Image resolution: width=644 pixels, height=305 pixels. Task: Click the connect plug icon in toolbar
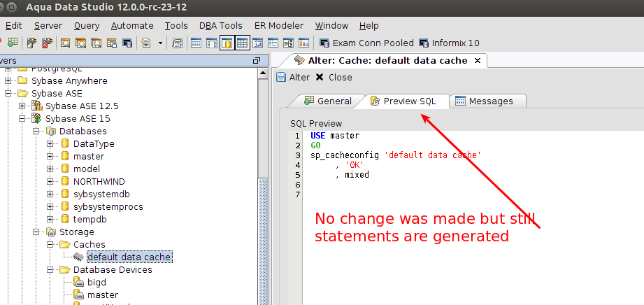[x=31, y=43]
